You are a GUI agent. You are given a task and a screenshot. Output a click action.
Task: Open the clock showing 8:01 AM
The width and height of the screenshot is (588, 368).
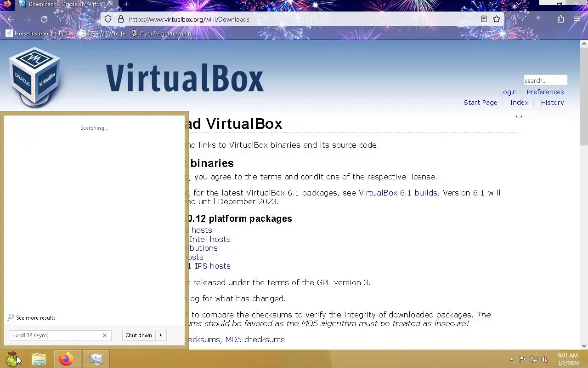click(568, 359)
